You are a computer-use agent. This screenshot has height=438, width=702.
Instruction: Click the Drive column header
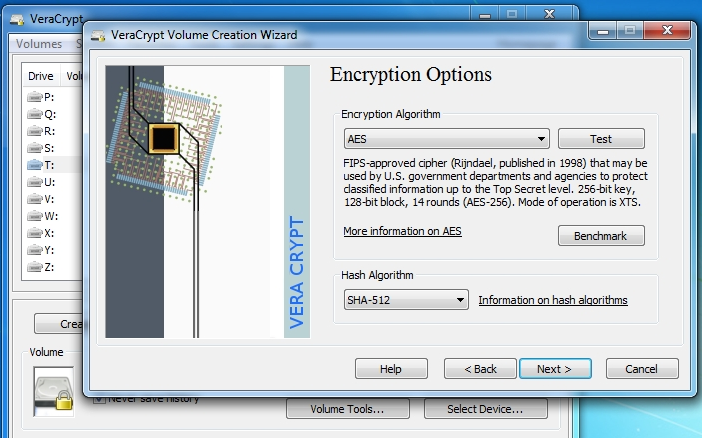(41, 76)
